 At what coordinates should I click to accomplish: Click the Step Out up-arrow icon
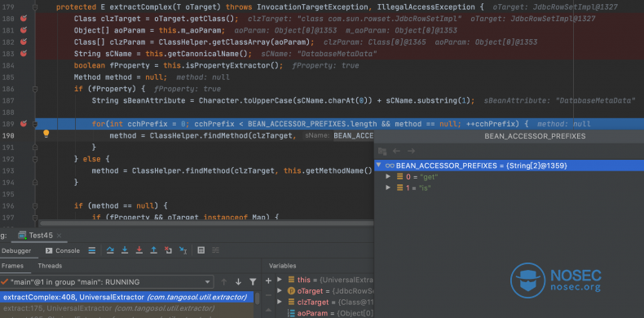coord(153,250)
